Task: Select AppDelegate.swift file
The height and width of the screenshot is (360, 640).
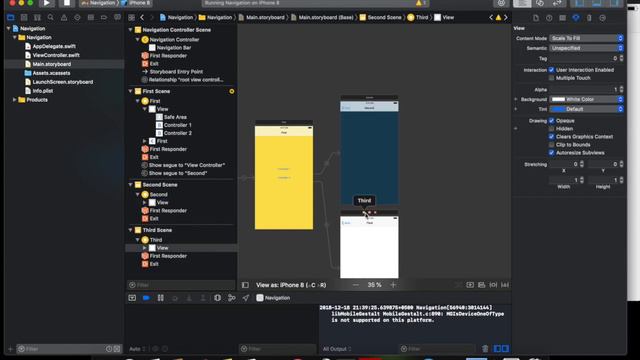Action: tap(54, 46)
